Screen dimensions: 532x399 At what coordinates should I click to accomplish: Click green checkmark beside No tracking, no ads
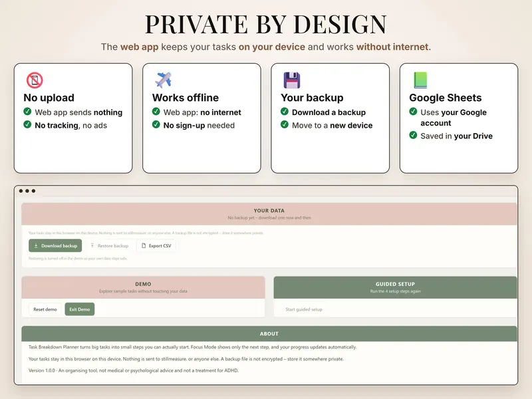(27, 124)
